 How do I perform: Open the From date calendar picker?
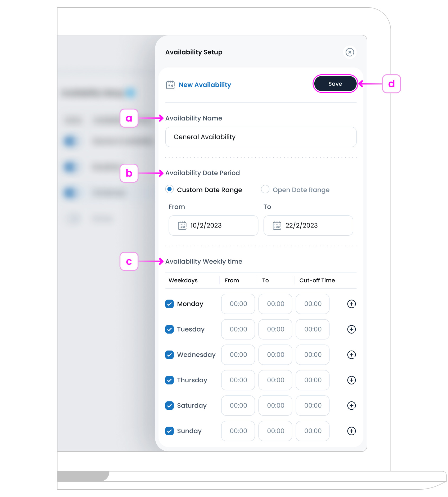pyautogui.click(x=182, y=226)
